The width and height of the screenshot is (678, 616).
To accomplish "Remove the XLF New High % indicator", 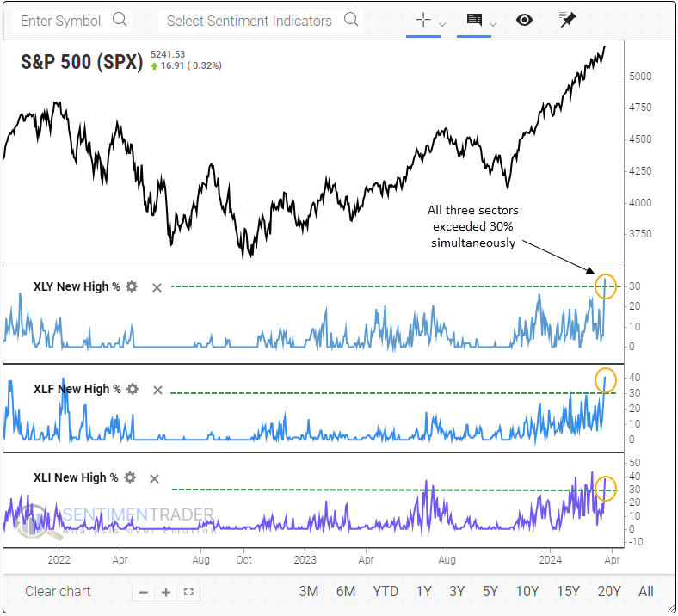I will tap(157, 390).
